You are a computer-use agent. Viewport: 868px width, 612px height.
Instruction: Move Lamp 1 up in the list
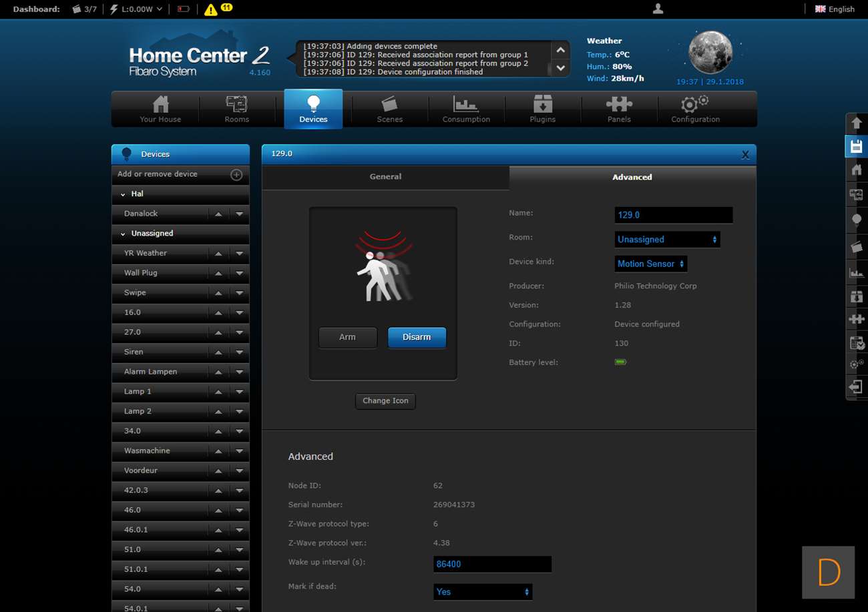[218, 392]
